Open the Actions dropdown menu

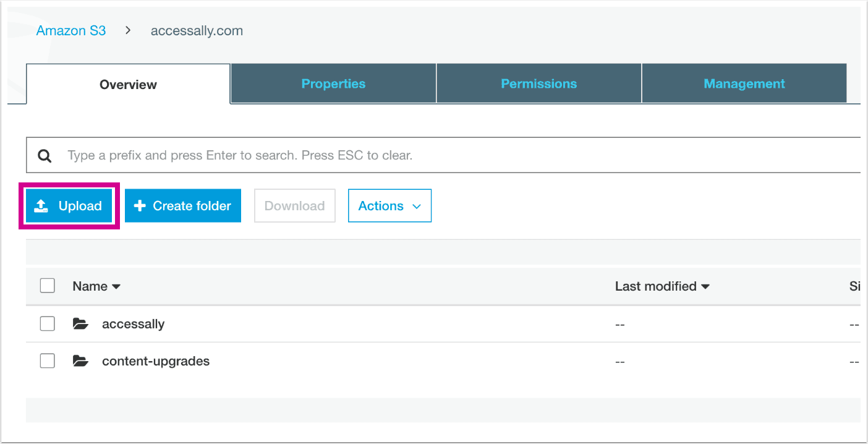click(389, 206)
